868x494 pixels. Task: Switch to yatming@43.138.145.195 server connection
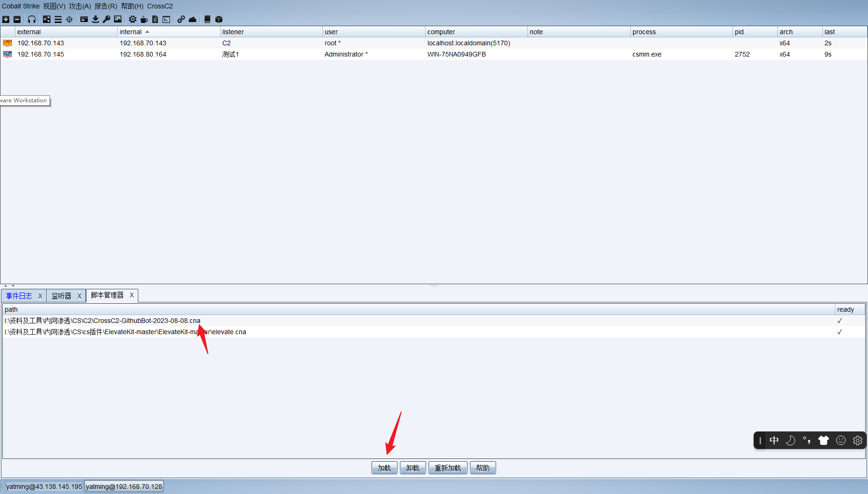point(43,487)
